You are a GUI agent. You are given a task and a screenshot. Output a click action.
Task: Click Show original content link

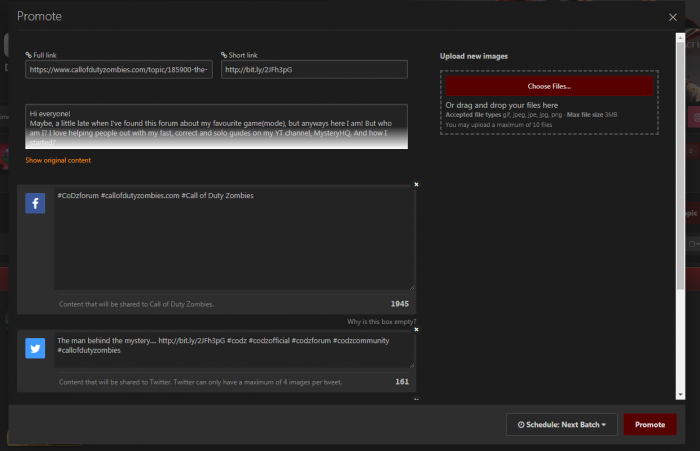[59, 160]
